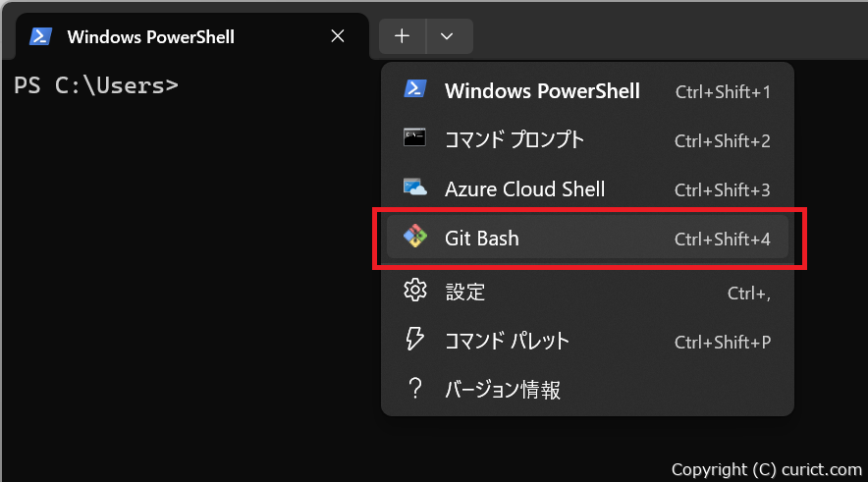Click the command palette lightning icon

pyautogui.click(x=415, y=340)
